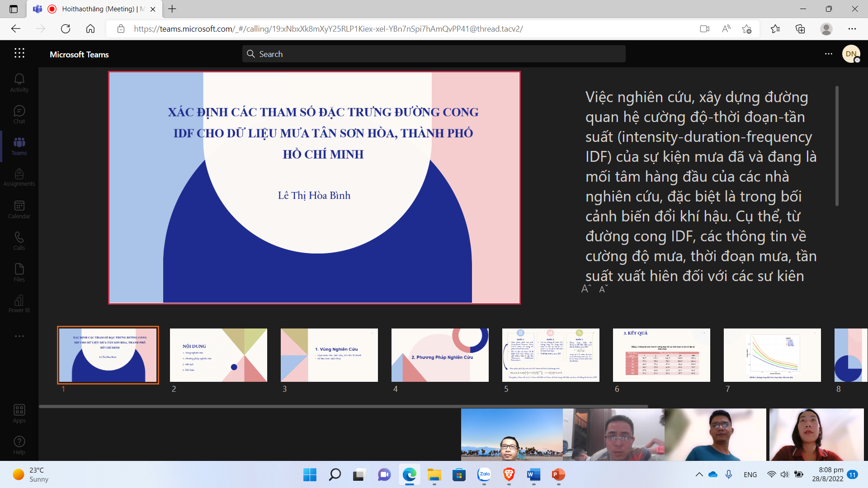Open Files in the sidebar
868x488 pixels.
[x=19, y=272]
